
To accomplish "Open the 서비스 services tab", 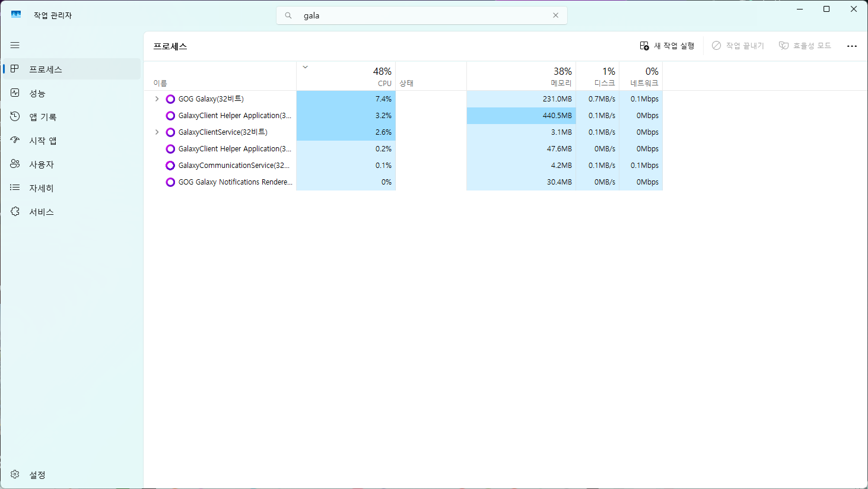I will [x=72, y=211].
